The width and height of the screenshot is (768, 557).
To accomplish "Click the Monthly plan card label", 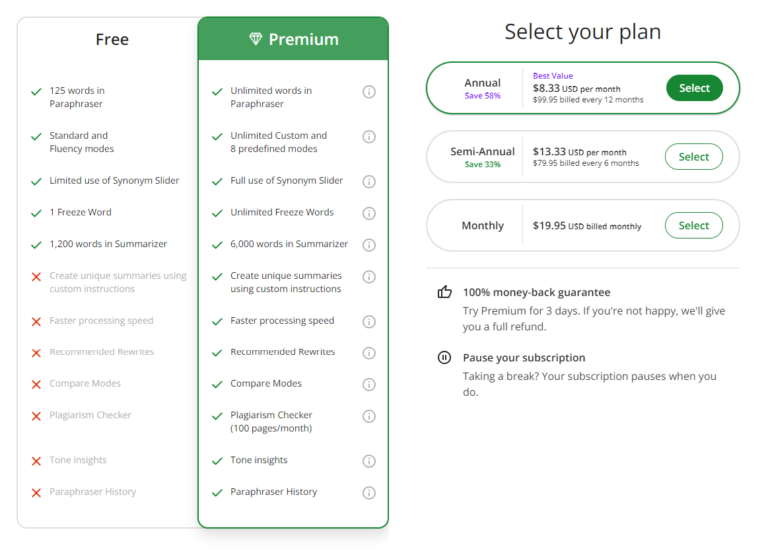I will tap(482, 226).
